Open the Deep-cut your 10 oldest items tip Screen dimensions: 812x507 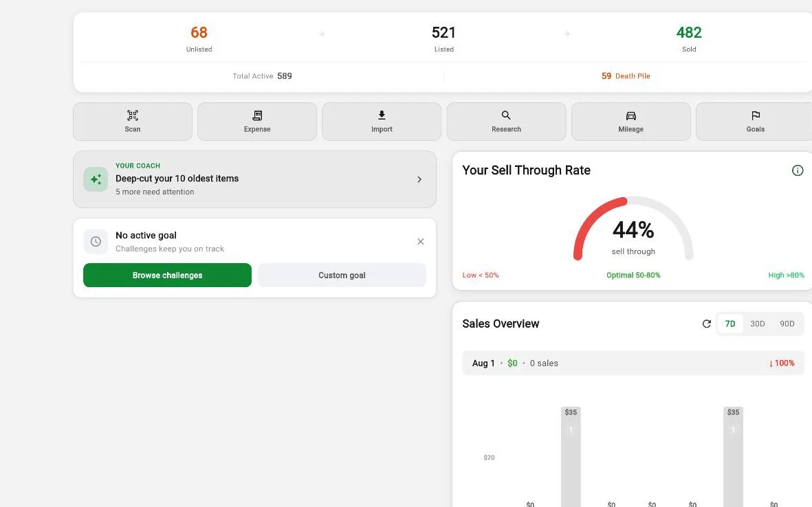click(254, 179)
